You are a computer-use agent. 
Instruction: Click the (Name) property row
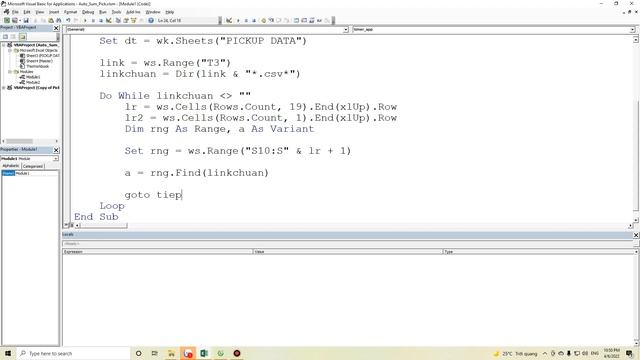30,173
